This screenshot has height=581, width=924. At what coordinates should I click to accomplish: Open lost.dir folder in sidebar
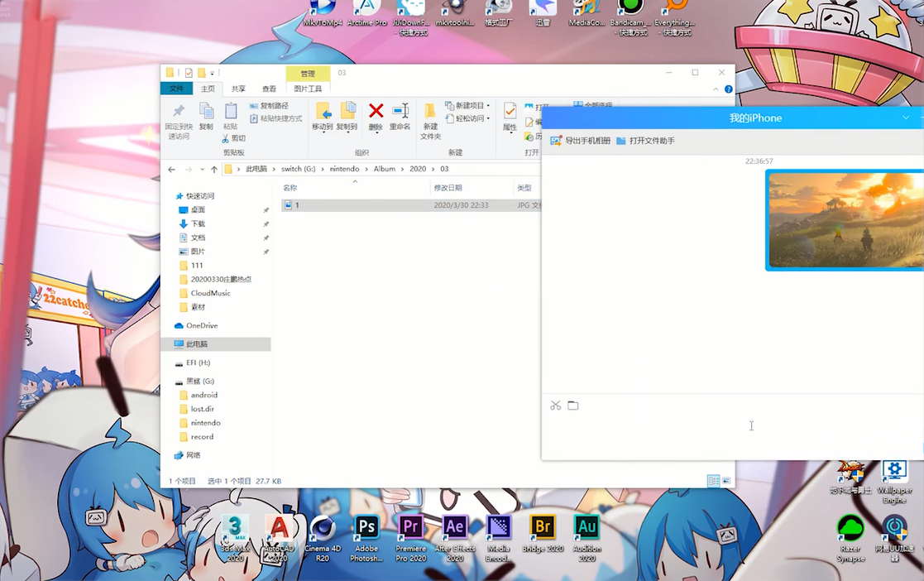click(196, 409)
